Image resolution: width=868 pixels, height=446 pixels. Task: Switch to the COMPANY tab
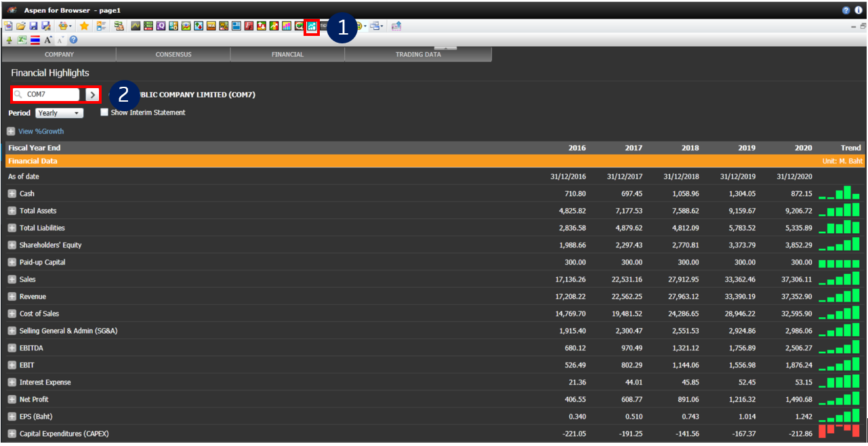click(59, 54)
